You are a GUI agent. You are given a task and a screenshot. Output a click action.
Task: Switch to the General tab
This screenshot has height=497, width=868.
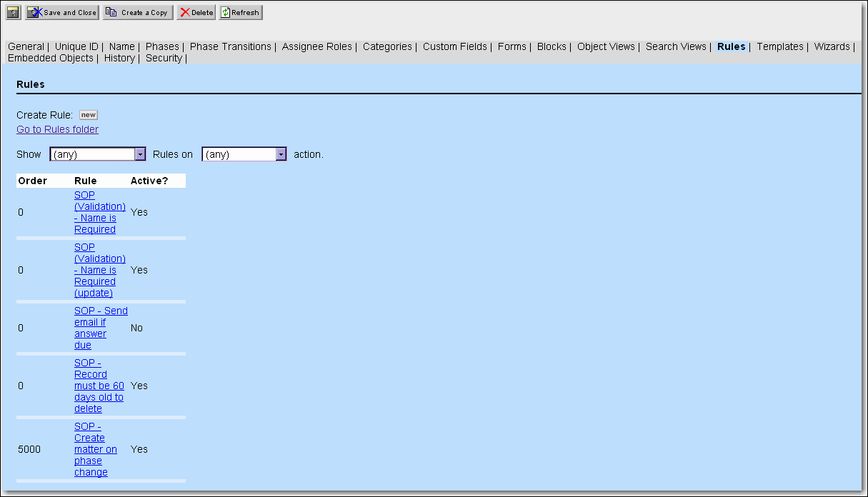(26, 46)
